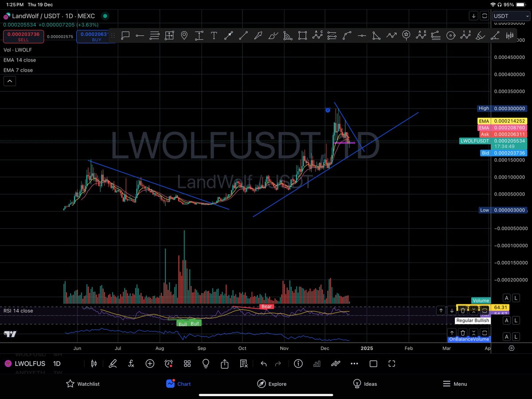
Task: Toggle log scale L on OnBalanceVolume pane
Action: coord(516,336)
